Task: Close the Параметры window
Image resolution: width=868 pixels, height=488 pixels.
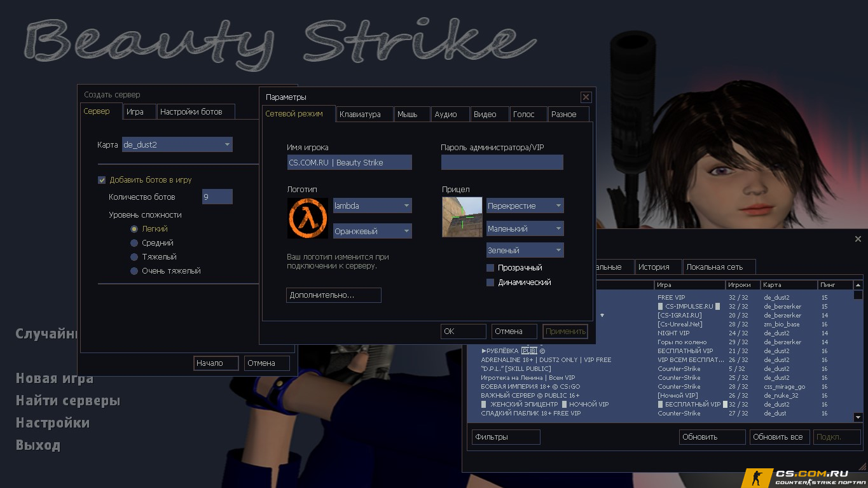Action: coord(586,97)
